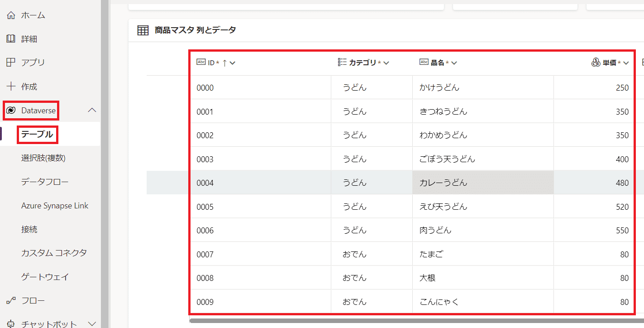Viewport: 644px width, 328px height.
Task: Open the ID column dropdown chevron
Action: pyautogui.click(x=233, y=63)
